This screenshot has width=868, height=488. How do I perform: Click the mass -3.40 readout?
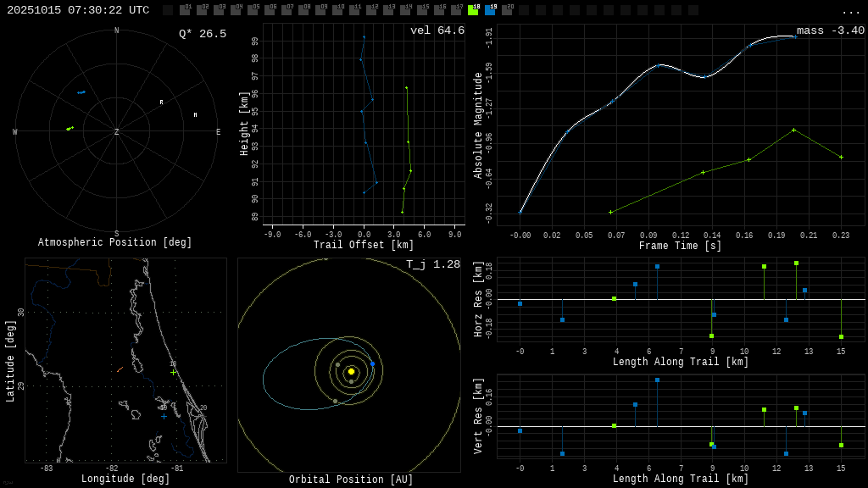pos(830,30)
